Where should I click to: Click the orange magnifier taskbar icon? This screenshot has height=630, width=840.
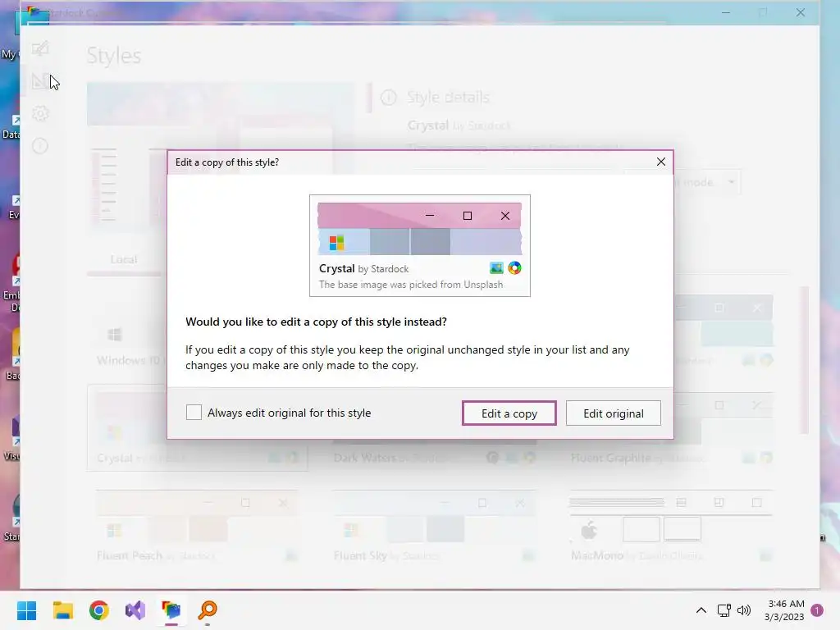(208, 610)
